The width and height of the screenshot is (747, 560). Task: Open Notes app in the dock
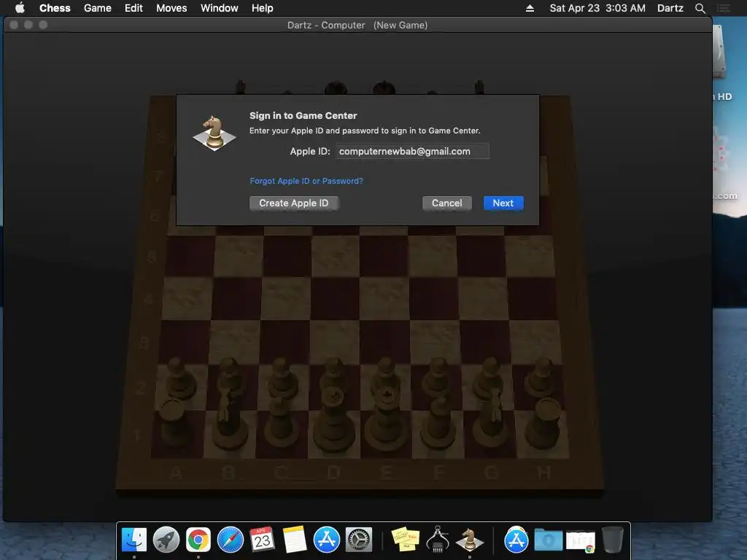(295, 540)
